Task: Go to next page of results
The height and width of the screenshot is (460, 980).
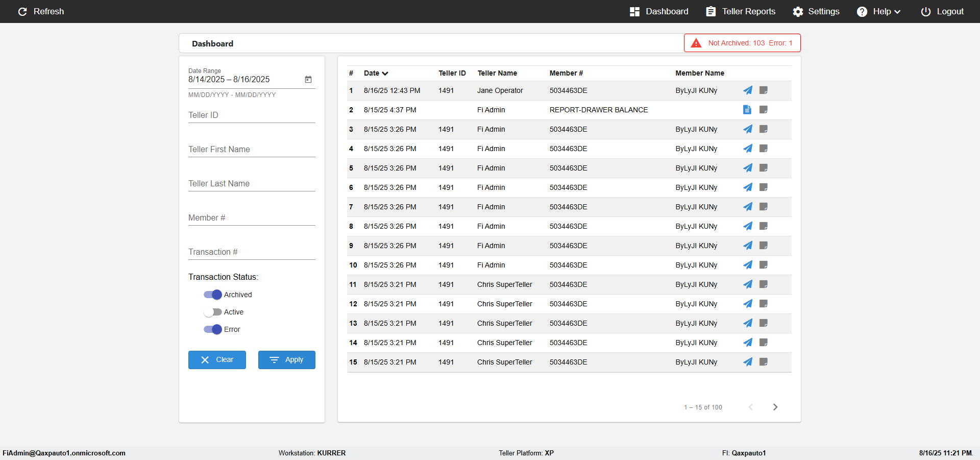Action: tap(775, 407)
